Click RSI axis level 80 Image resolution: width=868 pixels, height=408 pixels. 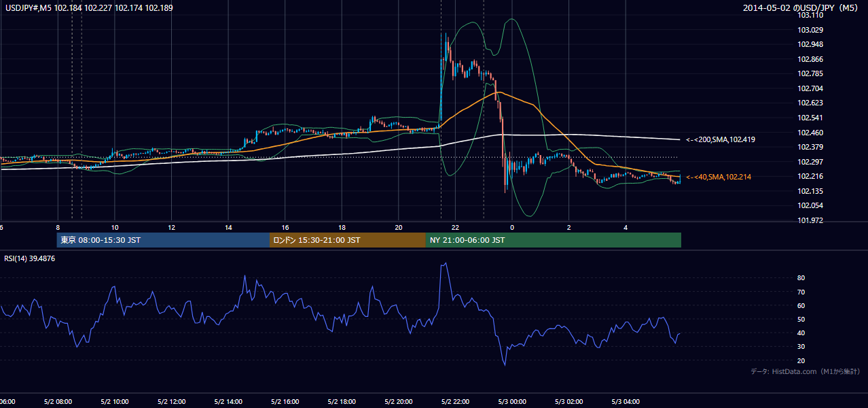click(801, 278)
